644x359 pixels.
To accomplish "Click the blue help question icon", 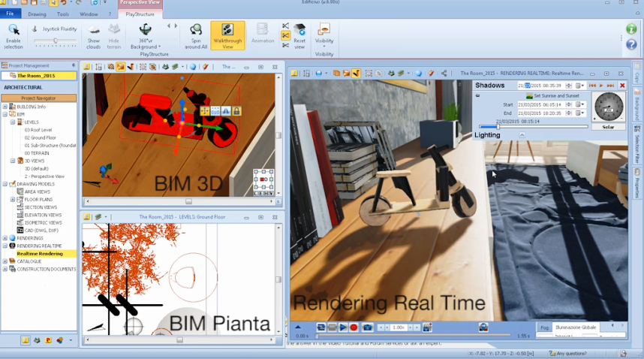I will [631, 44].
